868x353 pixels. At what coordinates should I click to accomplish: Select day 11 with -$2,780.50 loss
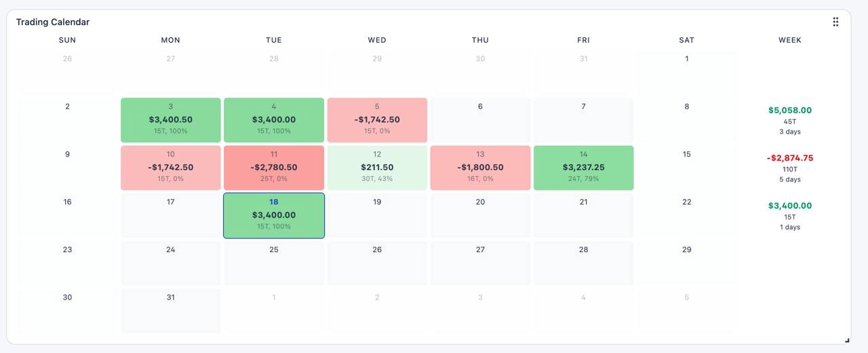tap(274, 167)
